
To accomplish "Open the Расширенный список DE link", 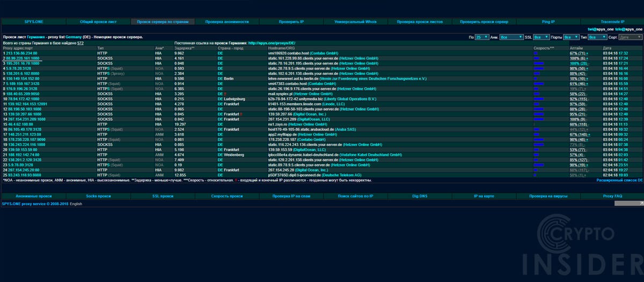I will (619, 180).
